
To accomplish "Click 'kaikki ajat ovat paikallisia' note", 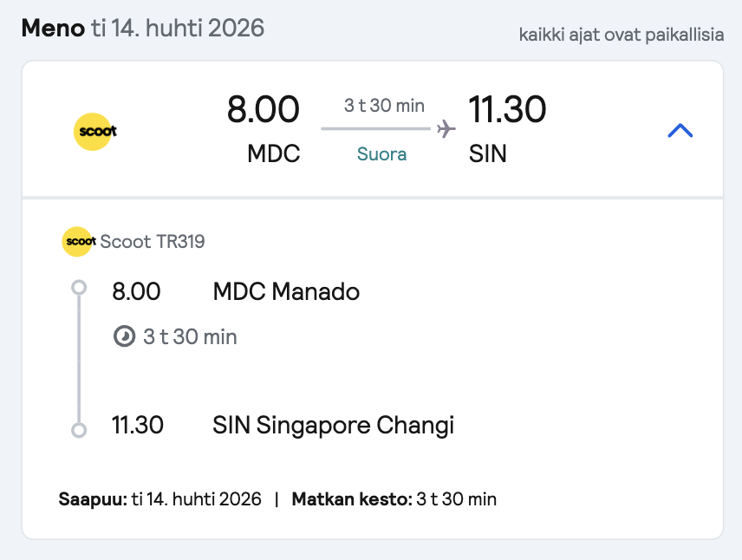I will pos(622,35).
